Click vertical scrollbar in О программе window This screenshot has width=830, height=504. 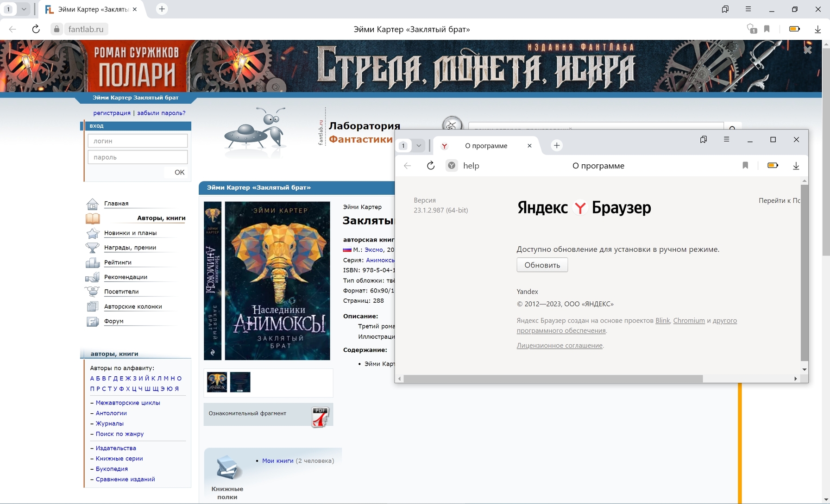point(804,273)
